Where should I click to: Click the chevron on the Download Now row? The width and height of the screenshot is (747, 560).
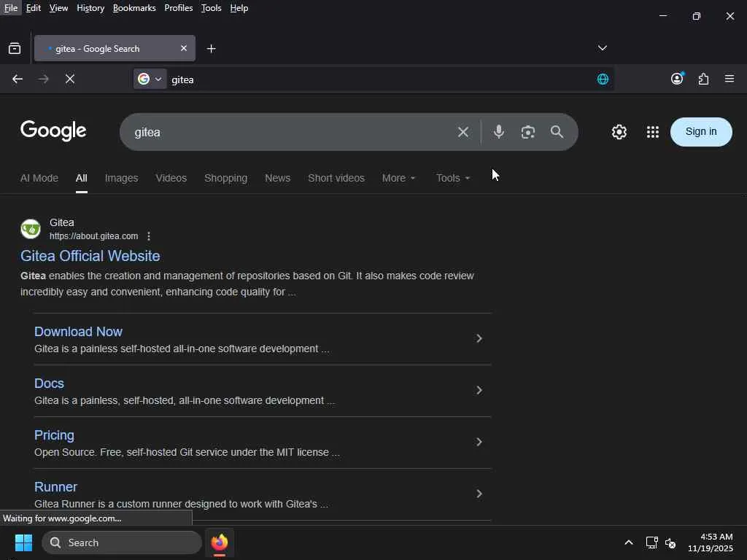pos(479,338)
